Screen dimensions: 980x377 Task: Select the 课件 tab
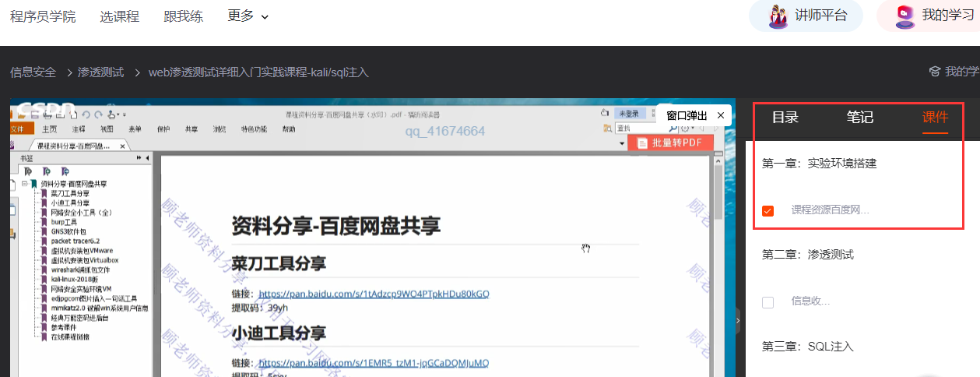click(936, 118)
